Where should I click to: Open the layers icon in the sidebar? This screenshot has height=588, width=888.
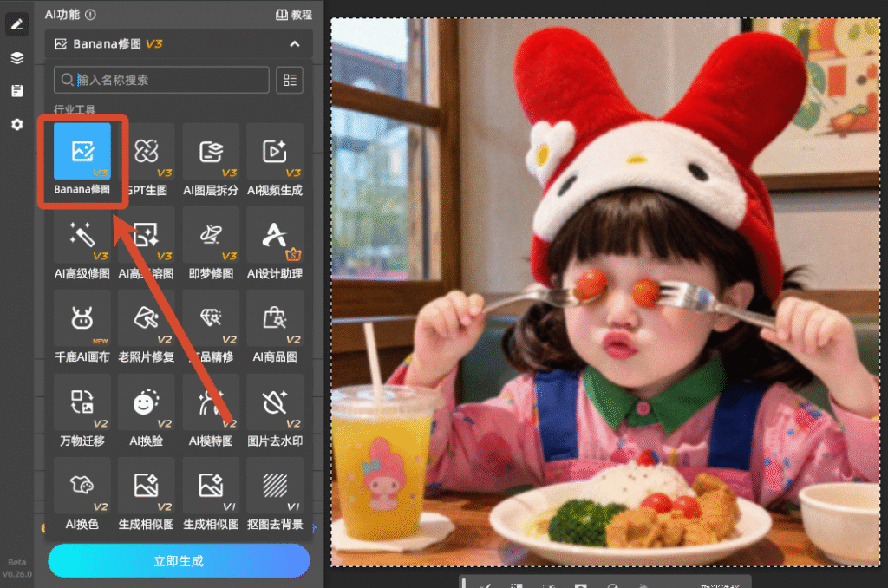pos(17,58)
